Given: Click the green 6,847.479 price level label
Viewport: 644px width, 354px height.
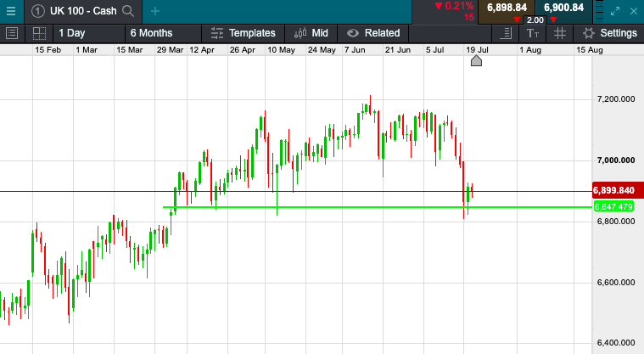Looking at the screenshot, I should tap(613, 207).
